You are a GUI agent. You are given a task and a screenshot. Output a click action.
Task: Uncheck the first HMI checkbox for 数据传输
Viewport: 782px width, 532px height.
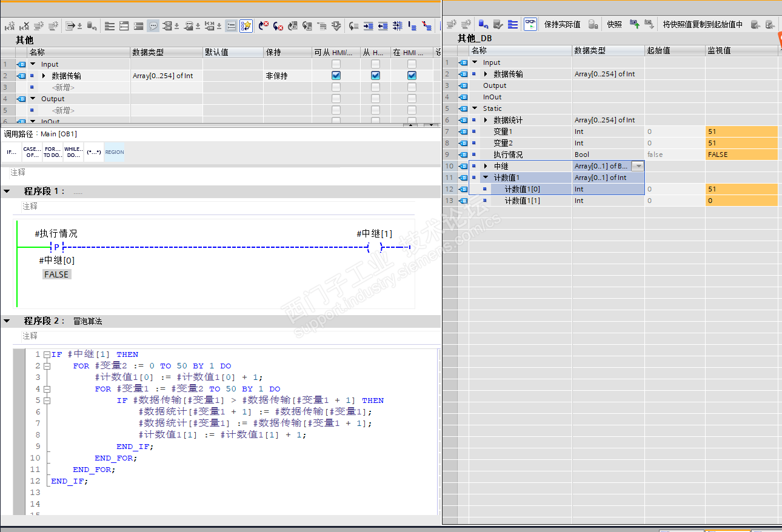(x=336, y=76)
